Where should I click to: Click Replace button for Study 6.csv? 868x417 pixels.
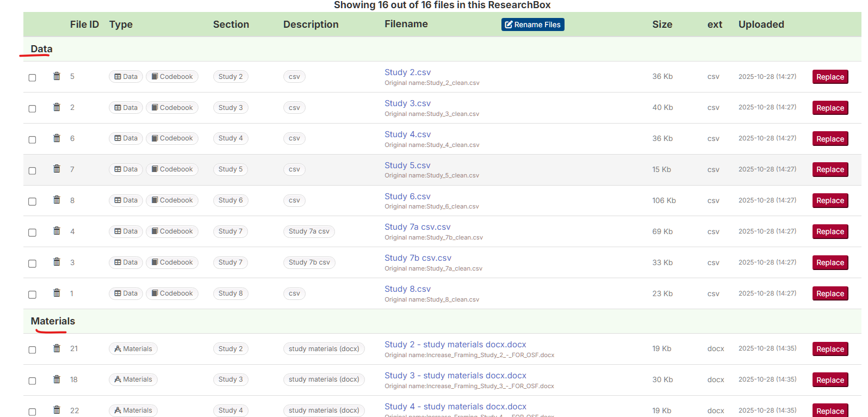[x=830, y=201]
